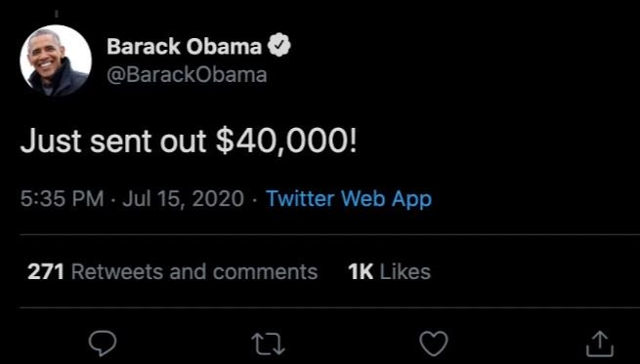Click the Jul 15, 2020 date
The image size is (640, 364).
click(183, 199)
